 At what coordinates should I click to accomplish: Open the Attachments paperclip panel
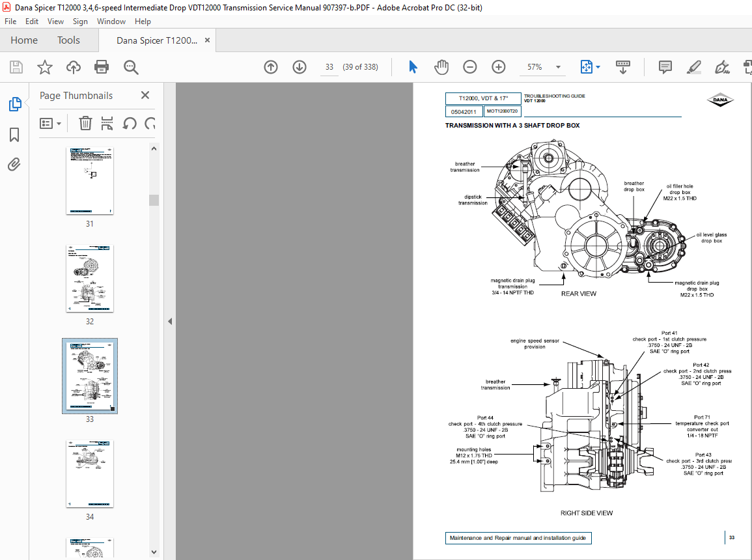click(x=14, y=165)
